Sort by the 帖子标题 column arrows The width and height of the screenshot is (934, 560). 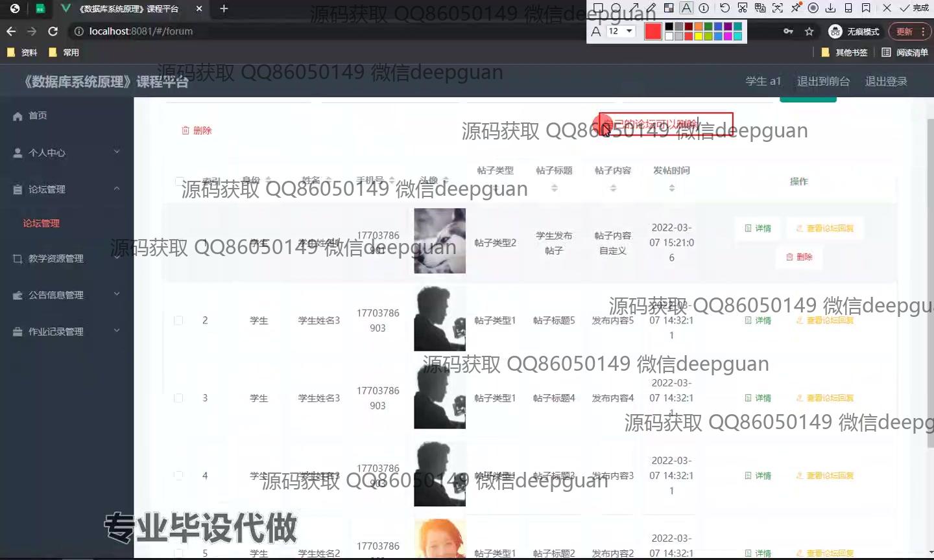555,188
